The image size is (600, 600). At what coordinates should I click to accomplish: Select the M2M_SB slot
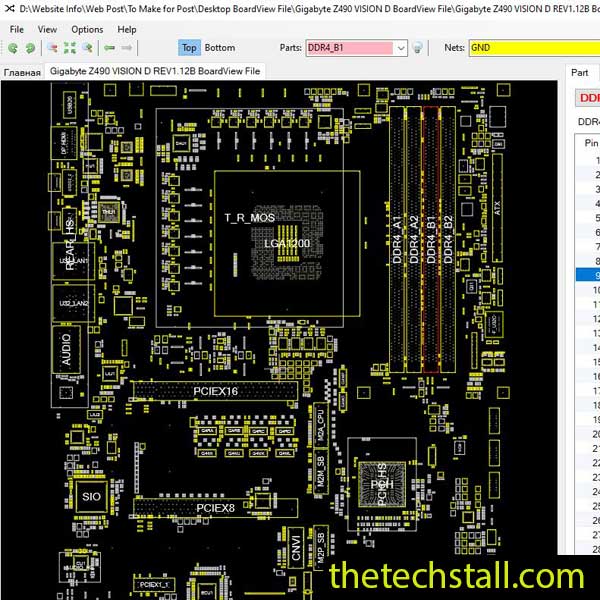321,472
